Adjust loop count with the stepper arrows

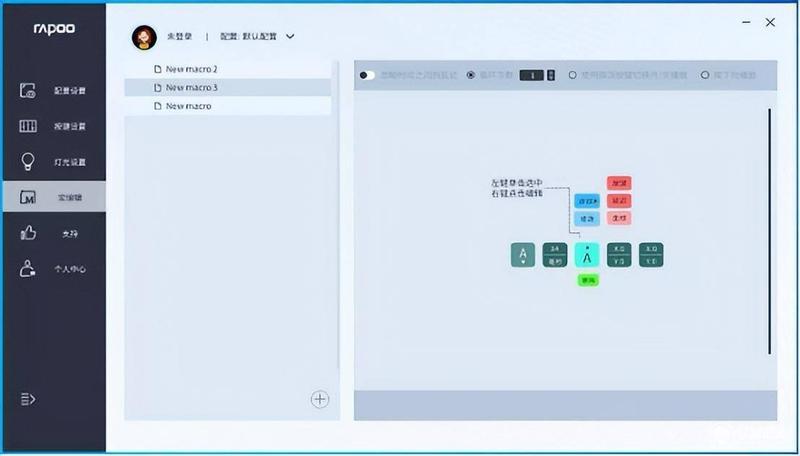(x=551, y=75)
